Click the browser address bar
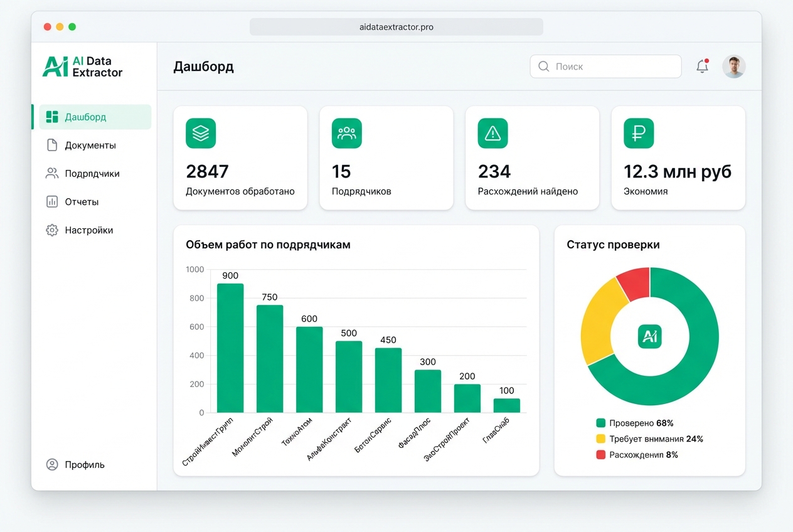Screen dimensions: 793x532 point(396,27)
